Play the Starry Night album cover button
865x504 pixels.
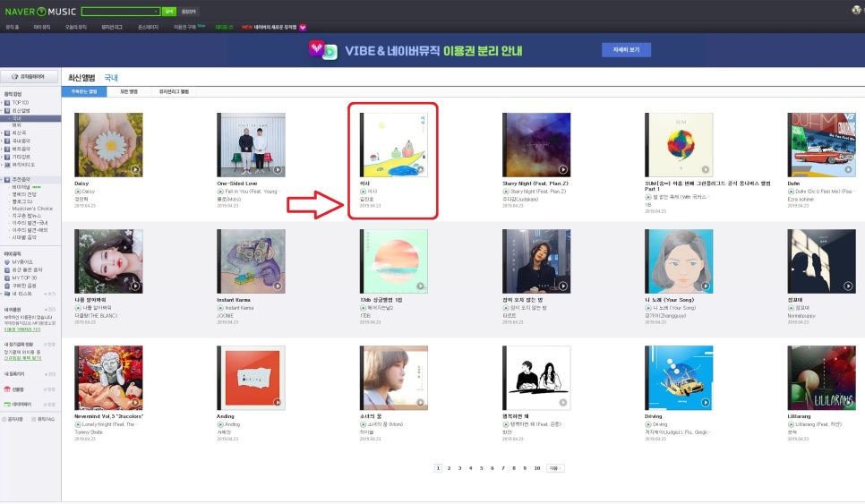tap(562, 170)
